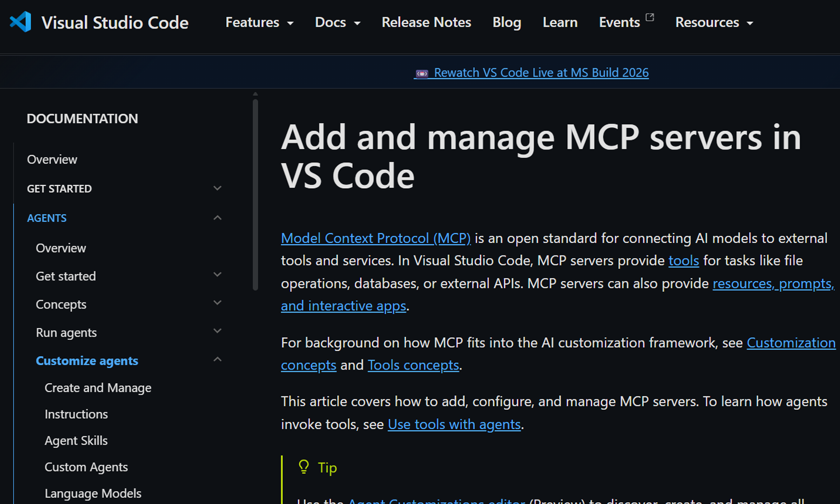Open Concepts in the sidebar
Image resolution: width=840 pixels, height=504 pixels.
(61, 305)
